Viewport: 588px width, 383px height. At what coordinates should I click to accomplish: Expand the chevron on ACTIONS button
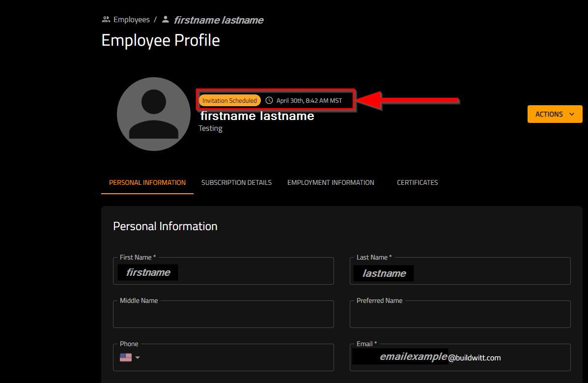coord(571,114)
